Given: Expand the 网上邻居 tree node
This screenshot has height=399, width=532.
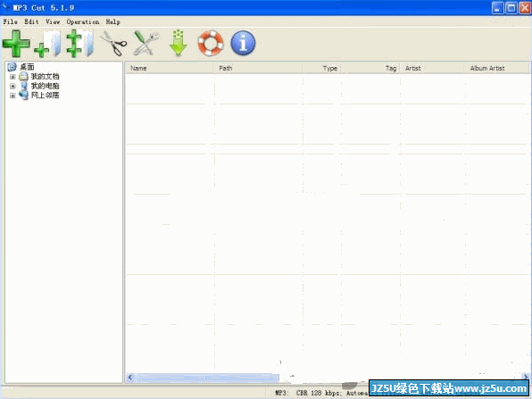Looking at the screenshot, I should point(12,96).
